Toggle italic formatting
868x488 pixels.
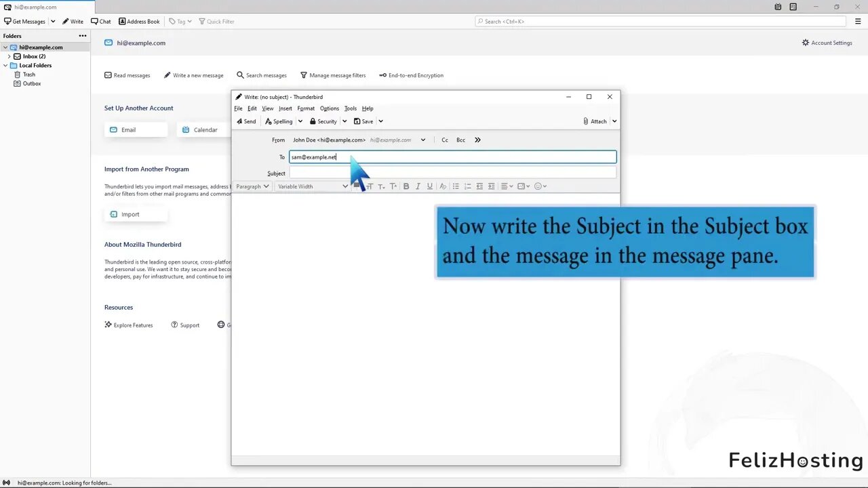pos(418,186)
